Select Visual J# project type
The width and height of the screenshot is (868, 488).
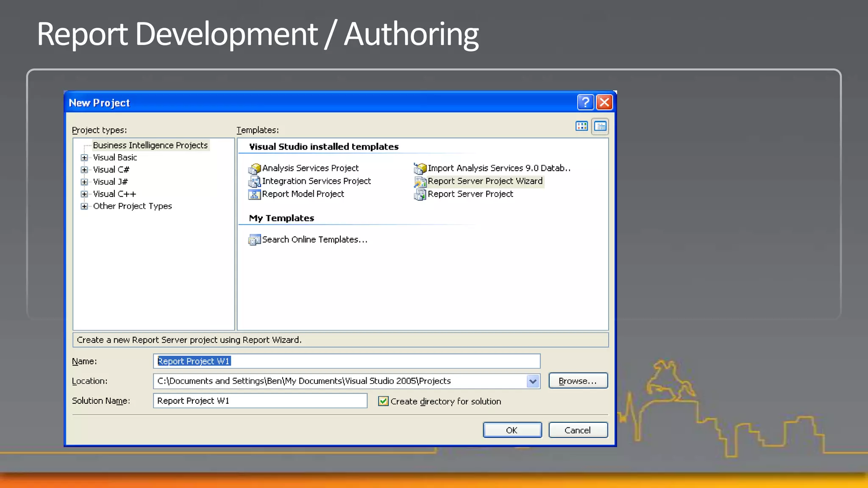pos(110,182)
